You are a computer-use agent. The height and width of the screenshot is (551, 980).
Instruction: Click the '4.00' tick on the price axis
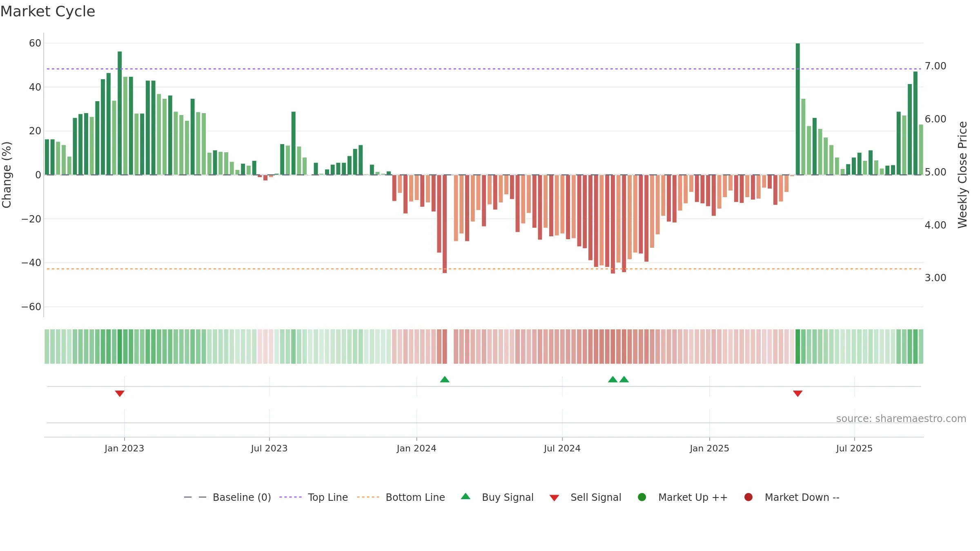point(935,225)
